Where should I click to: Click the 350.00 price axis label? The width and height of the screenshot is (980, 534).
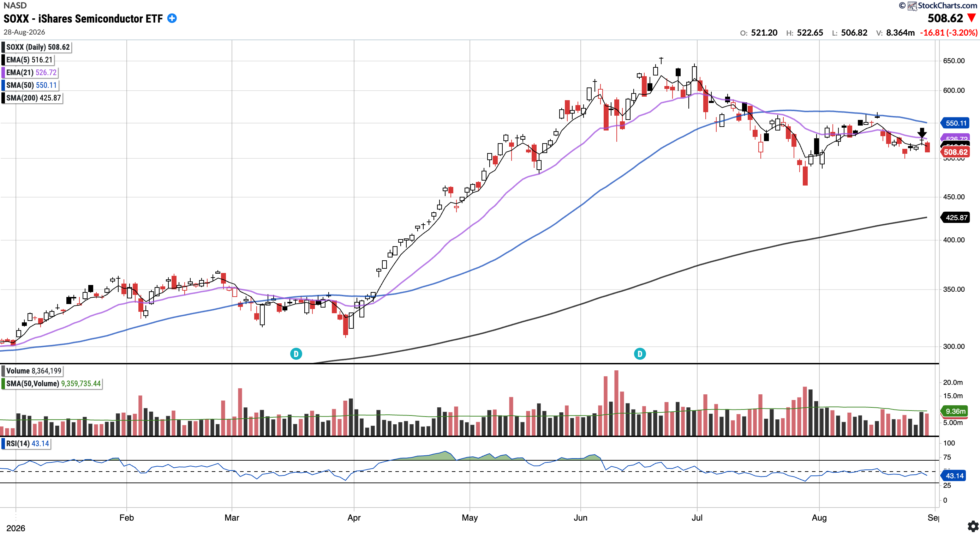click(x=954, y=289)
